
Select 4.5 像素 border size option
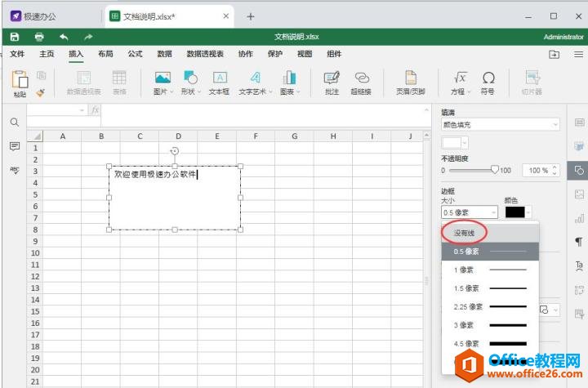coord(490,343)
